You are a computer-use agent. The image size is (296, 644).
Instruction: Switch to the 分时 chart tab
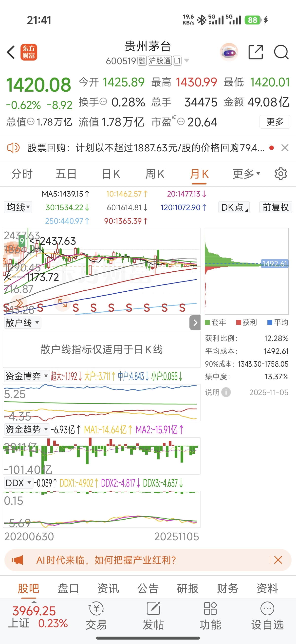point(22,174)
